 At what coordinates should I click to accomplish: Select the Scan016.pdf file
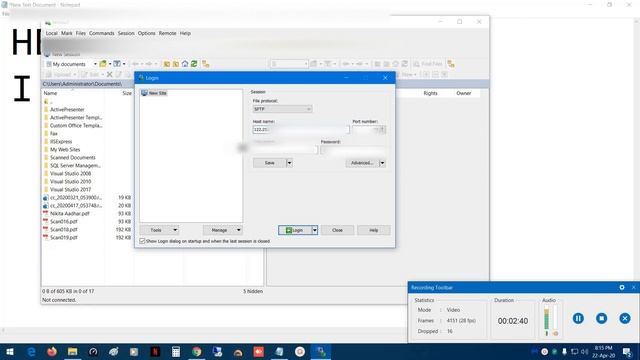[x=63, y=221]
